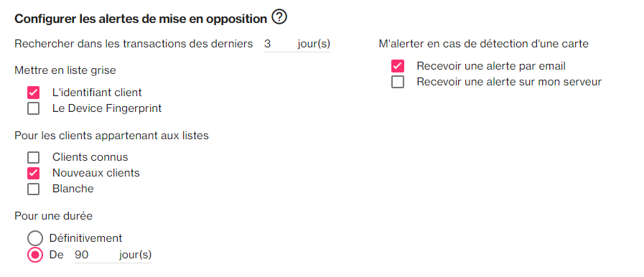Click the Configurer les alertes de mise en opposition heading
The width and height of the screenshot is (644, 277).
[x=141, y=19]
